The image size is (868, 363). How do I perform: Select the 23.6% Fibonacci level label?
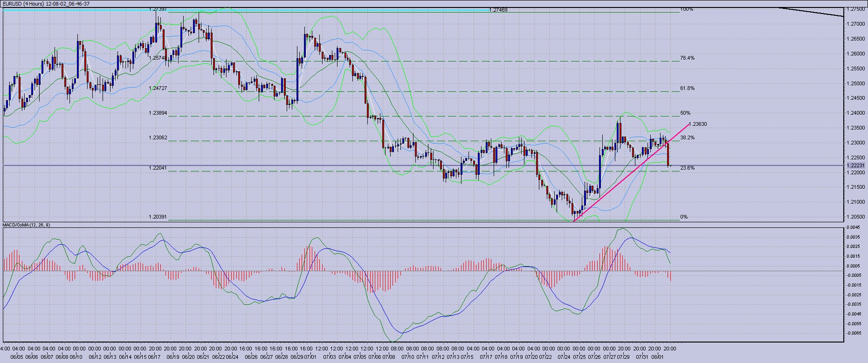pyautogui.click(x=687, y=168)
